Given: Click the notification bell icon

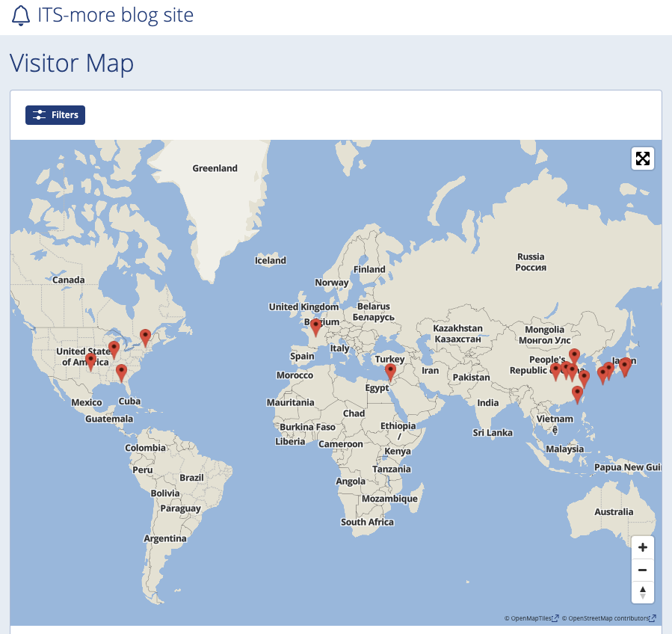Looking at the screenshot, I should (x=22, y=15).
